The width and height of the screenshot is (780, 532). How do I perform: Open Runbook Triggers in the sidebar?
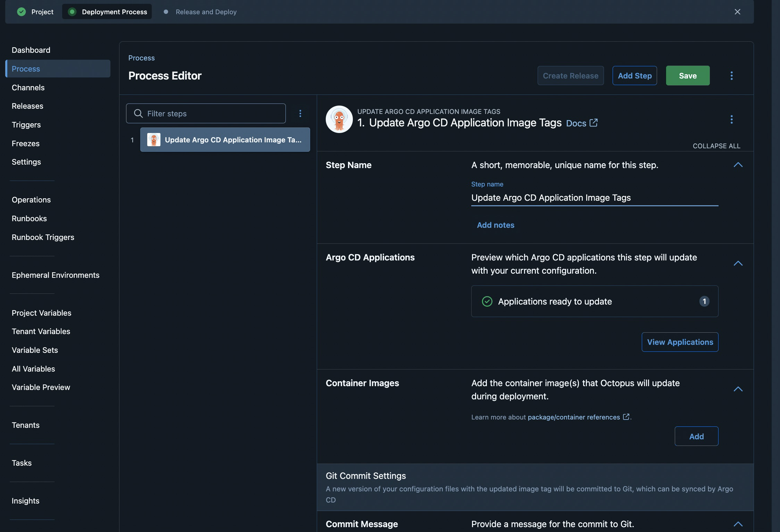point(43,237)
